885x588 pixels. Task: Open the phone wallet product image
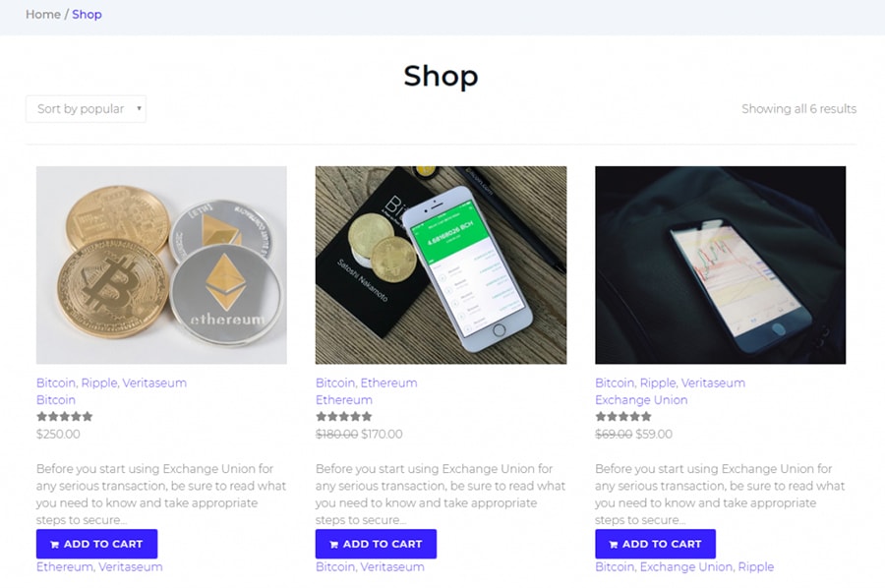pyautogui.click(x=441, y=265)
